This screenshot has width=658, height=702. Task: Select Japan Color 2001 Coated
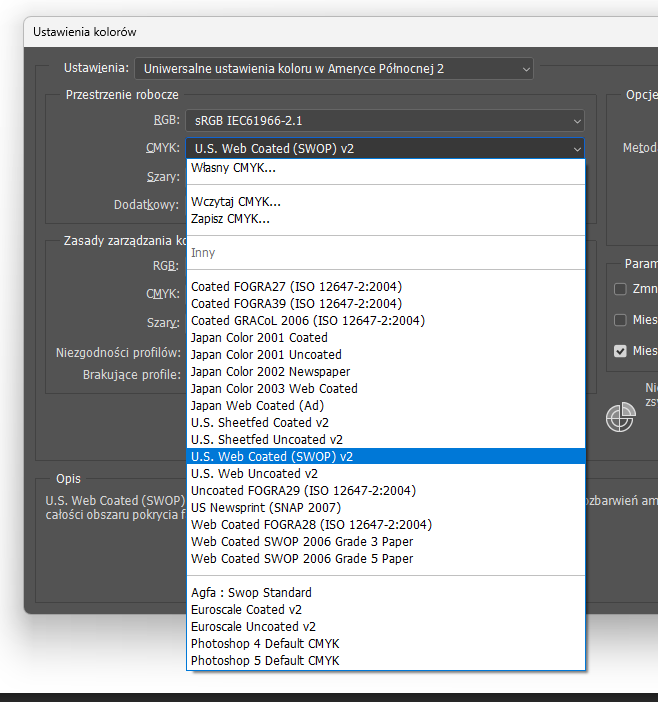pos(386,338)
